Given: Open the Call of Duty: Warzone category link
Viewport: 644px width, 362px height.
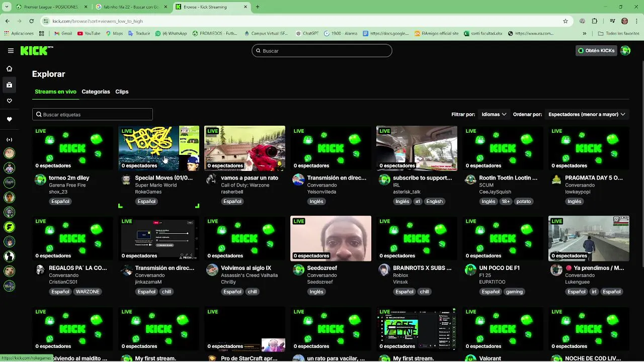Looking at the screenshot, I should tap(245, 185).
